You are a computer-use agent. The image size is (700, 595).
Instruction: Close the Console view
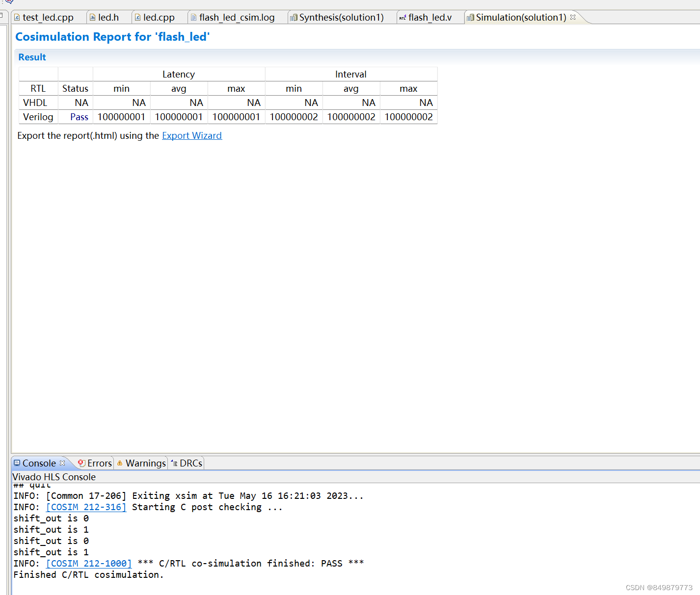click(62, 463)
